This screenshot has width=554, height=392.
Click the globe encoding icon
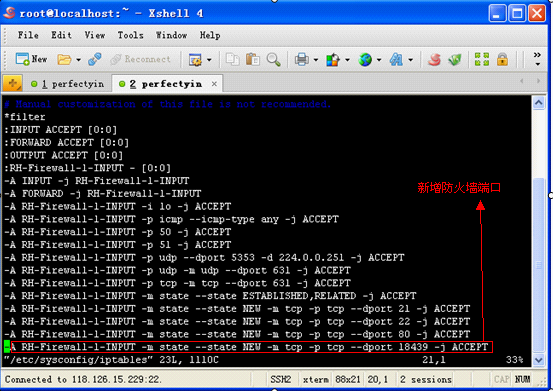pos(365,59)
